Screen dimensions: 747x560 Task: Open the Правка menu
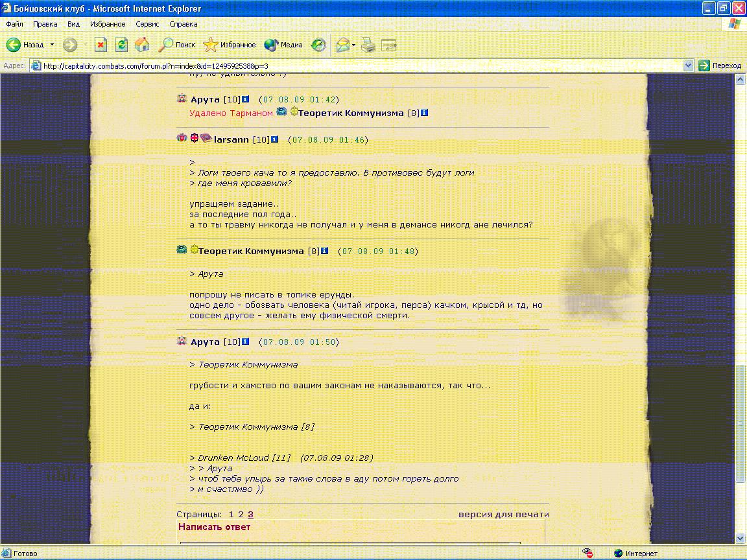[45, 24]
